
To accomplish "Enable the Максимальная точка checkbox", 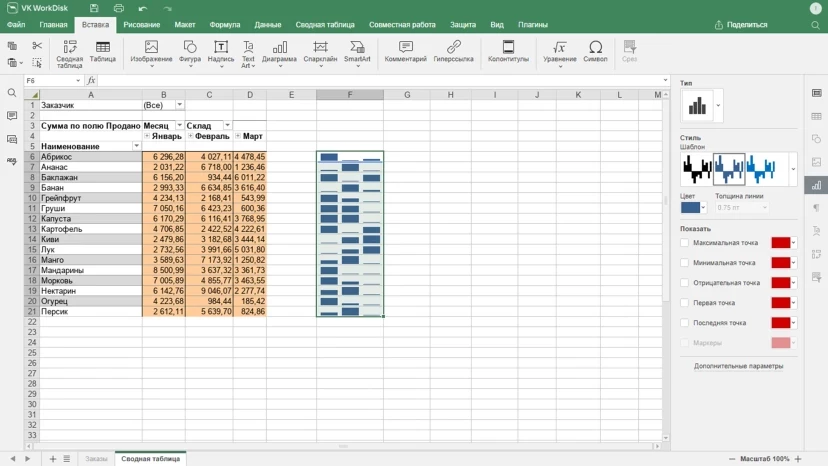I will coord(685,243).
